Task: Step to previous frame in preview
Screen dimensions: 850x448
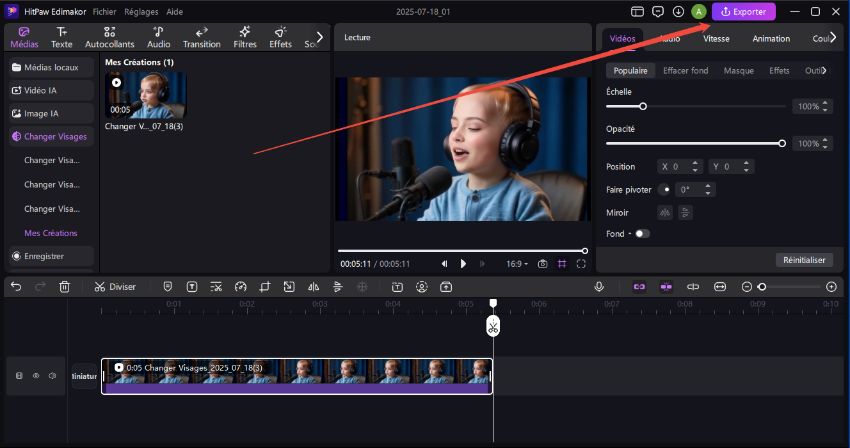Action: tap(444, 264)
